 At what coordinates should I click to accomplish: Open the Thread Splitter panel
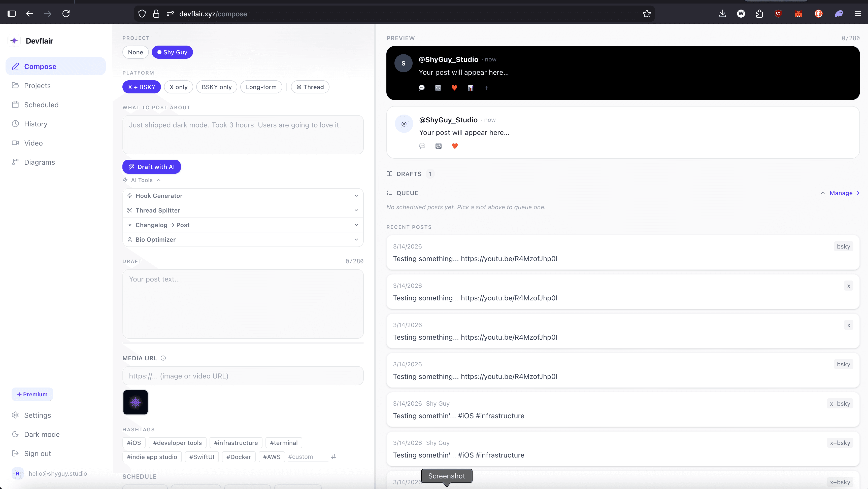243,210
